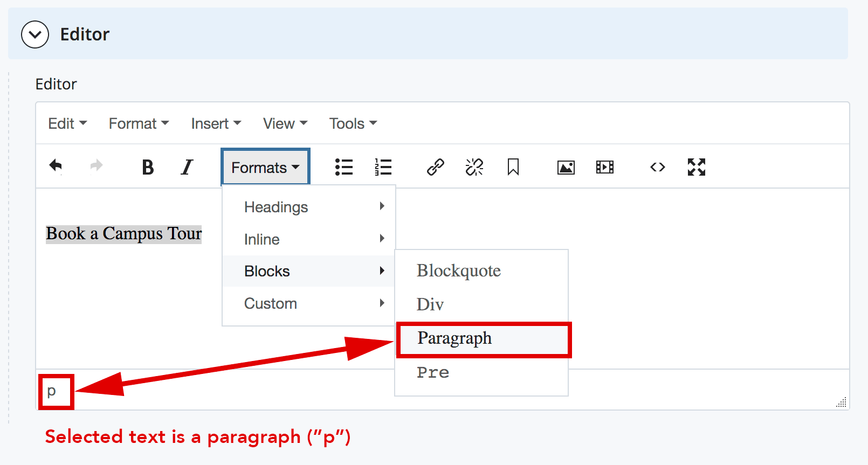The width and height of the screenshot is (868, 465).
Task: Toggle Bold formatting
Action: (x=148, y=167)
